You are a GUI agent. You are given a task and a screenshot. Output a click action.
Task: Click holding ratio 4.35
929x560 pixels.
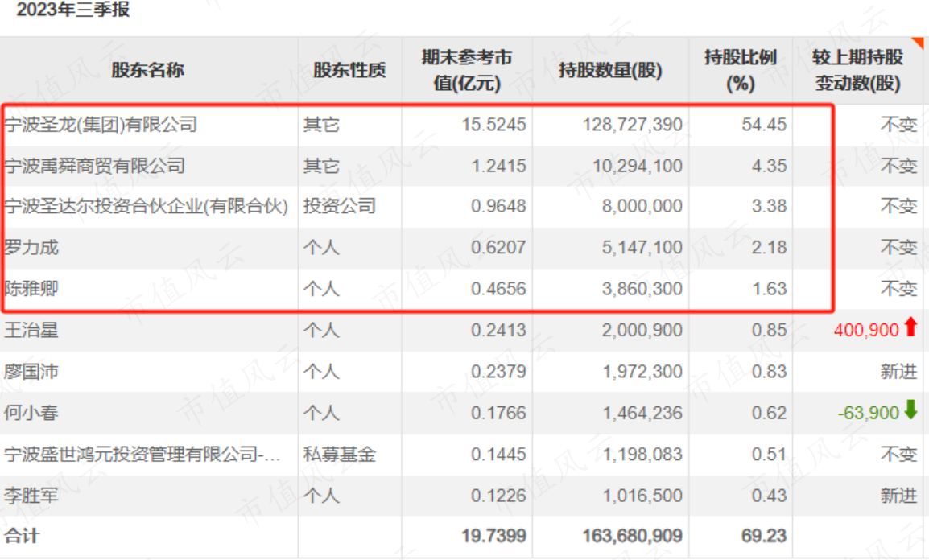click(769, 166)
